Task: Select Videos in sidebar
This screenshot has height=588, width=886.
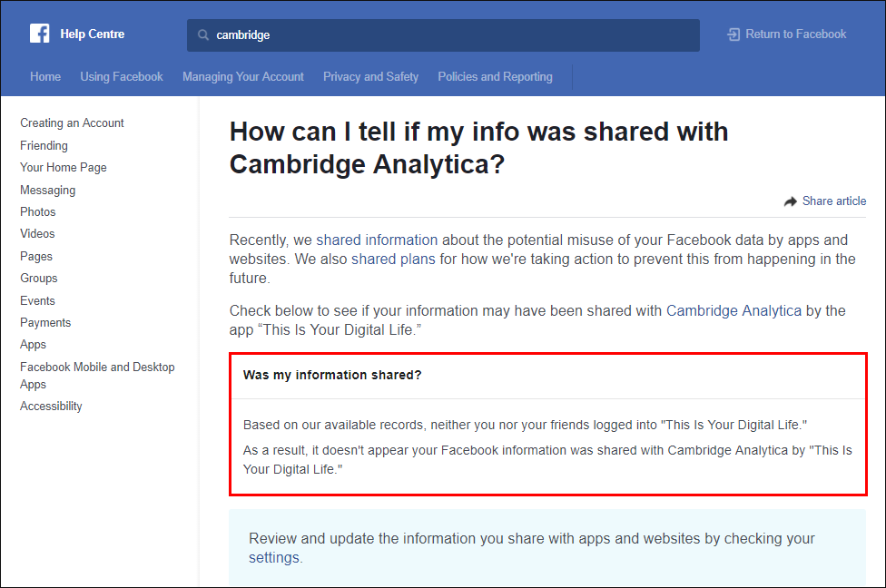Action: 37,234
